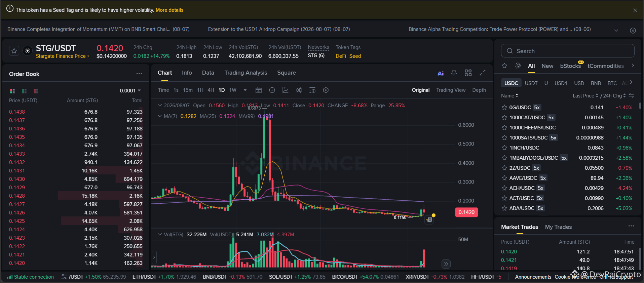The height and width of the screenshot is (283, 644).
Task: Open the Square tab
Action: click(287, 73)
